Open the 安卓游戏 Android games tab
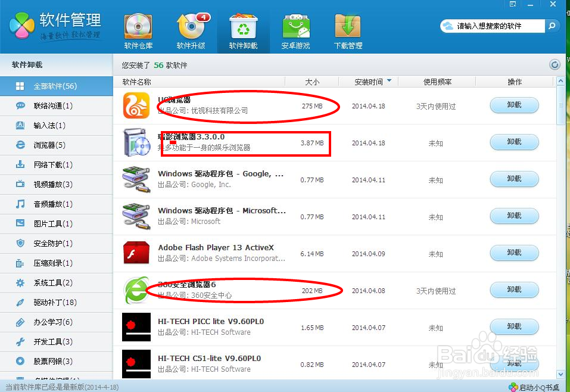This screenshot has width=570, height=392. pos(295,32)
